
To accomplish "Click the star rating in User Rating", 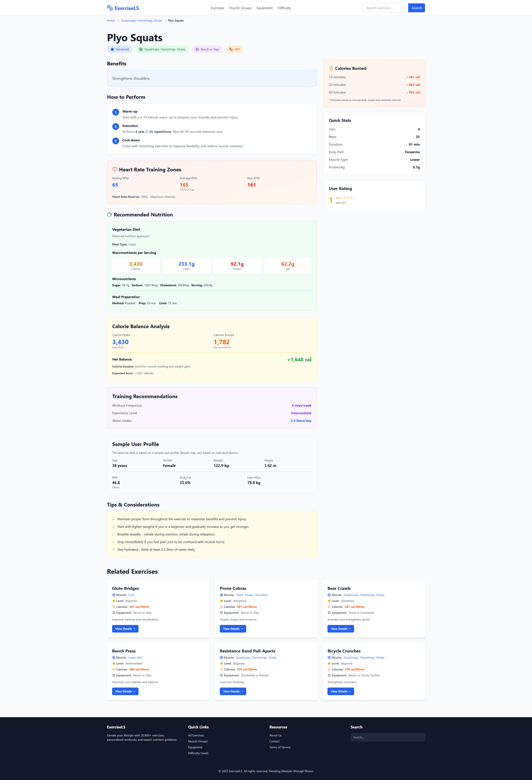I will click(x=344, y=198).
